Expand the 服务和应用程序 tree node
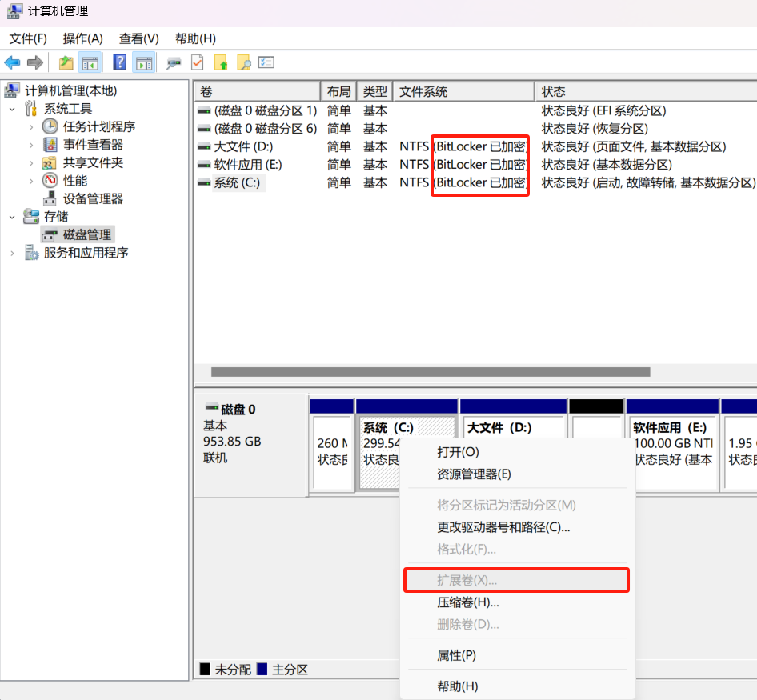Image resolution: width=757 pixels, height=700 pixels. pos(13,253)
